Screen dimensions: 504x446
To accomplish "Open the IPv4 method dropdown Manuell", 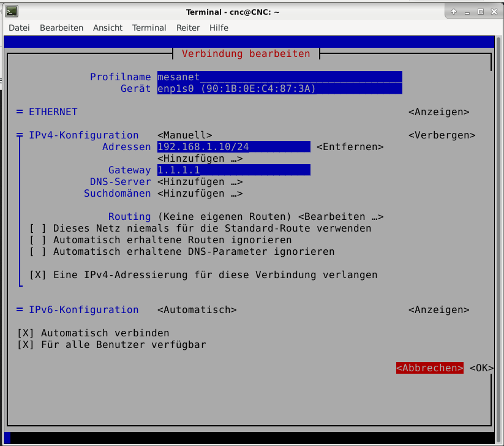I will click(x=184, y=135).
